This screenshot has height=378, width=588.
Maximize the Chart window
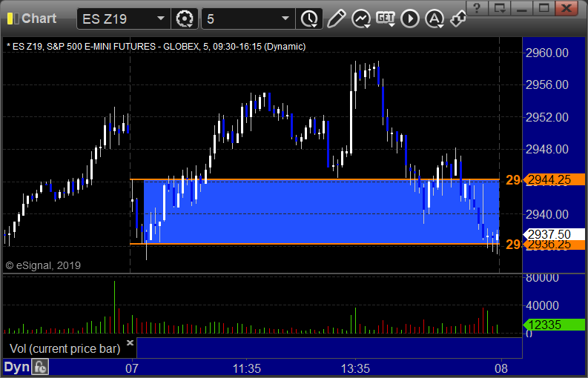click(x=544, y=8)
